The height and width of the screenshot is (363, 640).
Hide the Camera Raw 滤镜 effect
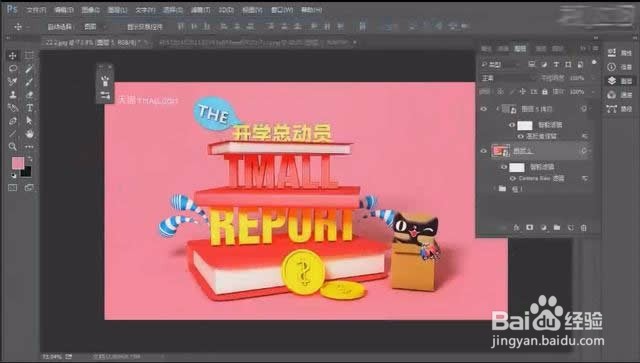coord(513,178)
